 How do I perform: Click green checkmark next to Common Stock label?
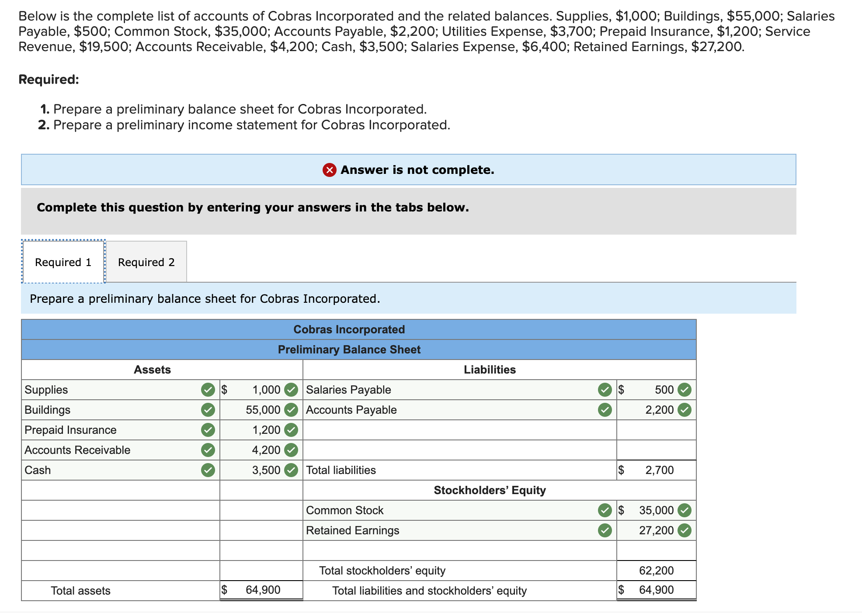(x=605, y=510)
